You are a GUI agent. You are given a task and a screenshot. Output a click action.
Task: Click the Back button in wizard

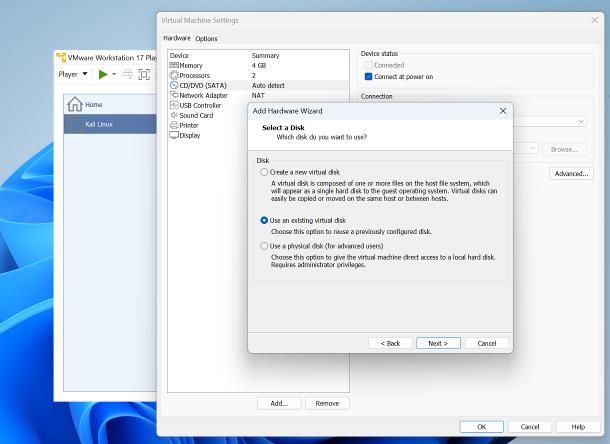point(390,343)
